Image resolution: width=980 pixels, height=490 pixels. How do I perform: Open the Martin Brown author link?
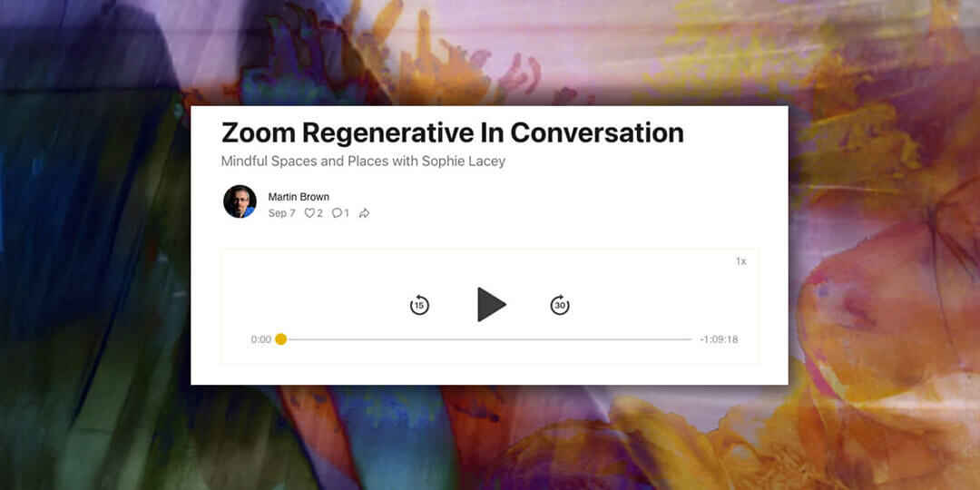(299, 197)
